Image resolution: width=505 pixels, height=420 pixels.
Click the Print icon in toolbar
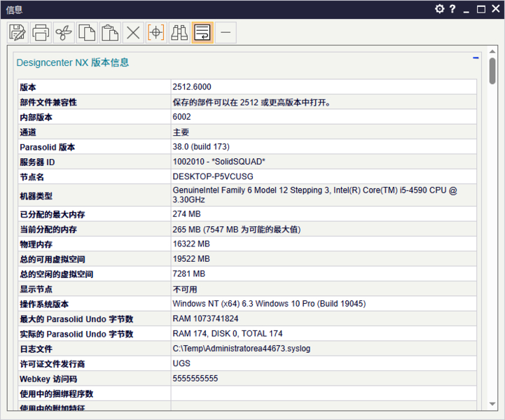coord(41,32)
